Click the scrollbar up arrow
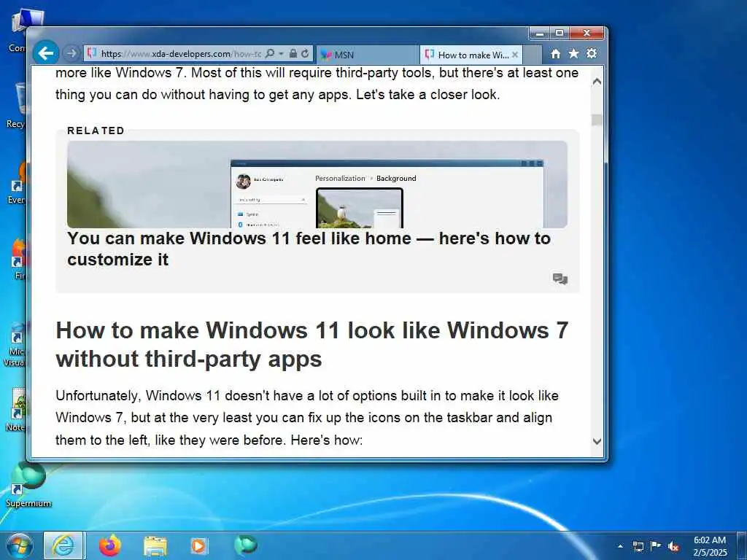This screenshot has width=747, height=560. click(597, 82)
